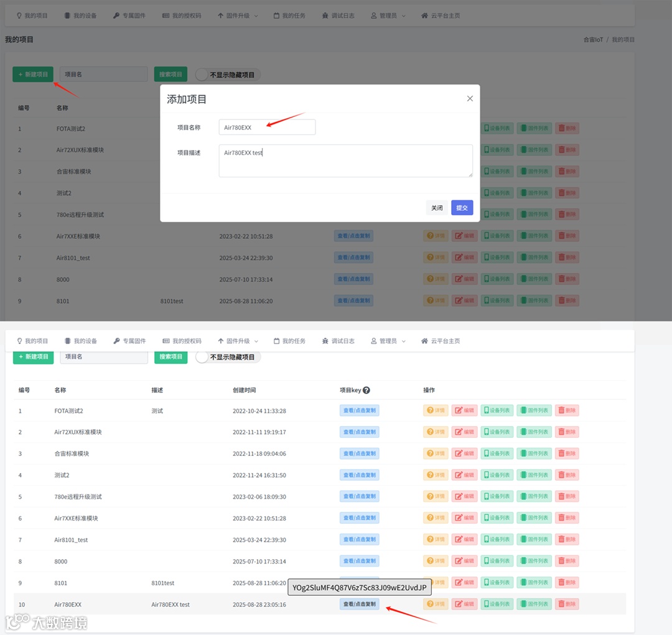Click dimmed 删除 for 8000 row behind dialog
The width and height of the screenshot is (672, 635).
coord(567,279)
